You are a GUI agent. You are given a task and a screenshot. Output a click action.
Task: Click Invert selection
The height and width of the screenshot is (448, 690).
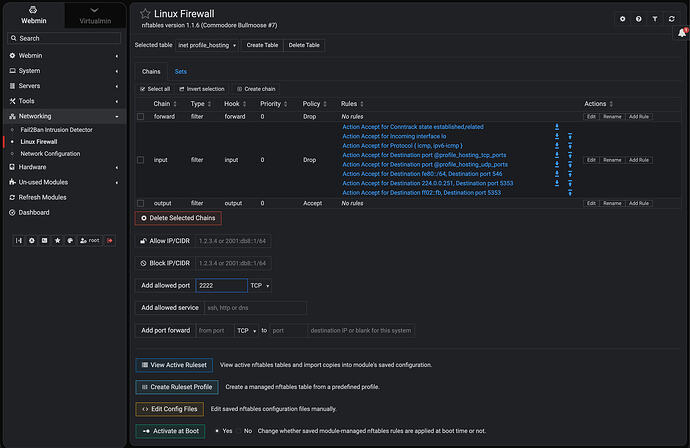[202, 89]
